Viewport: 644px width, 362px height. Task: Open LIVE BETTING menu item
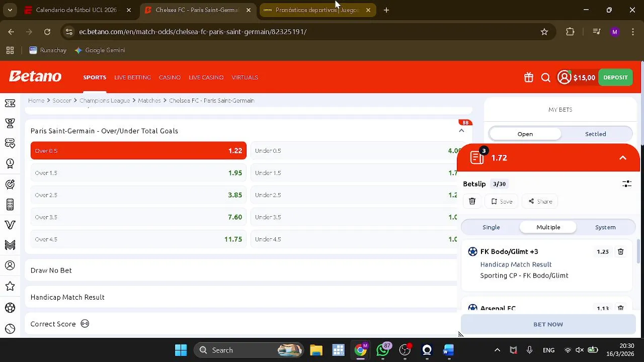tap(132, 77)
